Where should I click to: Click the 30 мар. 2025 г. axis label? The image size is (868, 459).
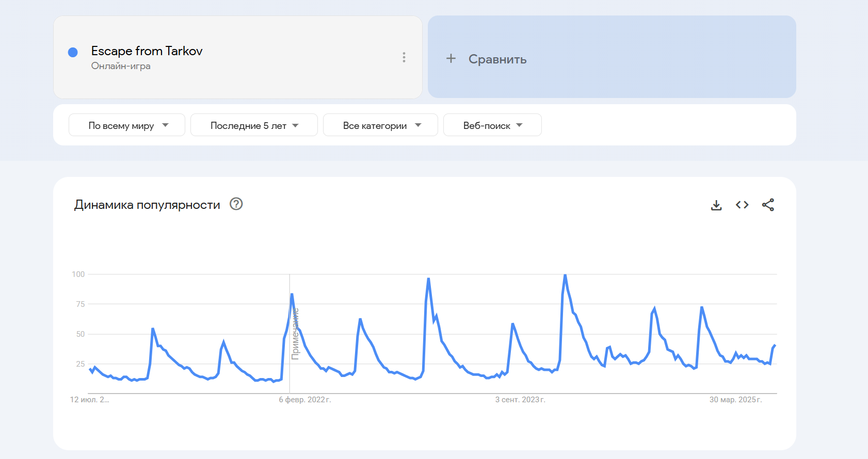(735, 400)
